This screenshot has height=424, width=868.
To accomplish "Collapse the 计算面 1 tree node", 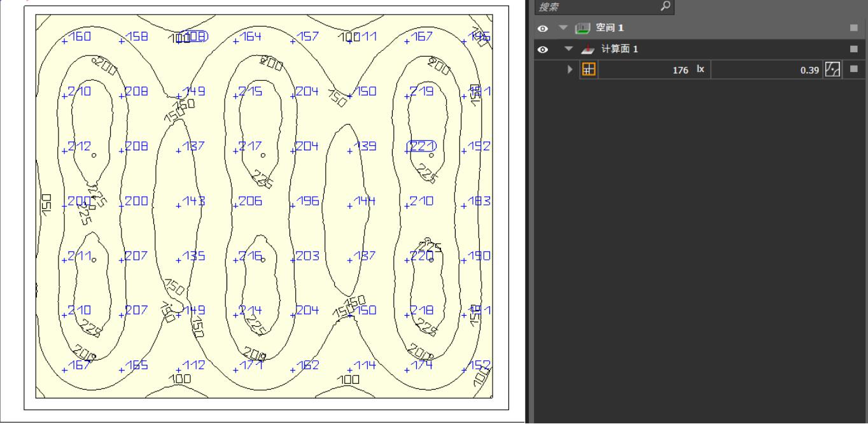I will 568,50.
